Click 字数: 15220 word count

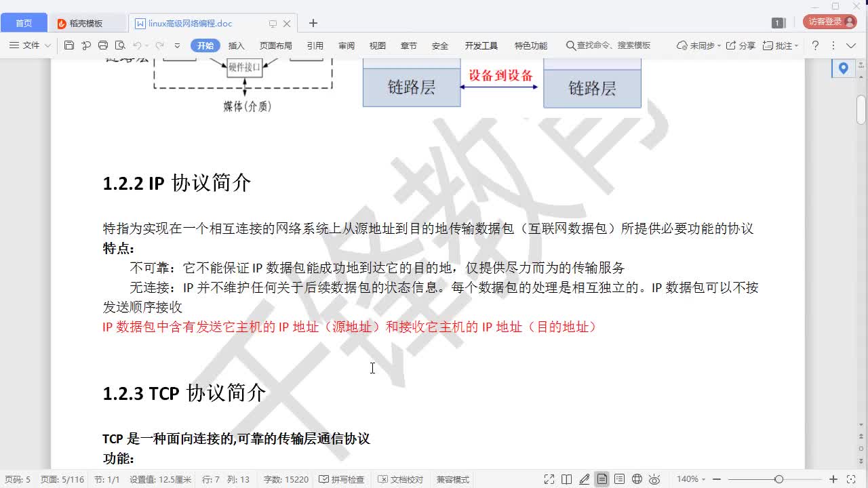(x=286, y=479)
